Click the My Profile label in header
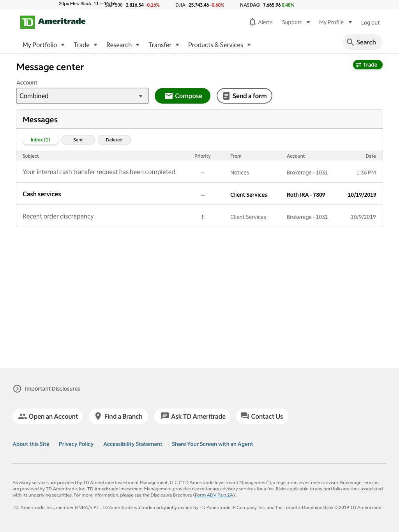The height and width of the screenshot is (532, 399). [x=331, y=22]
